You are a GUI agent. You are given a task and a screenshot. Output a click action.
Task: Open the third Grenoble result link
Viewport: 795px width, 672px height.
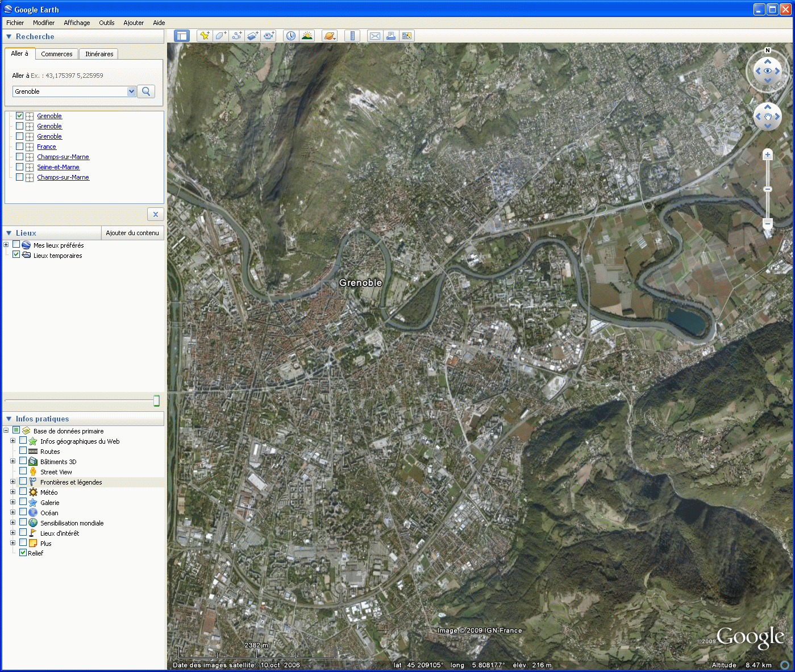click(49, 136)
